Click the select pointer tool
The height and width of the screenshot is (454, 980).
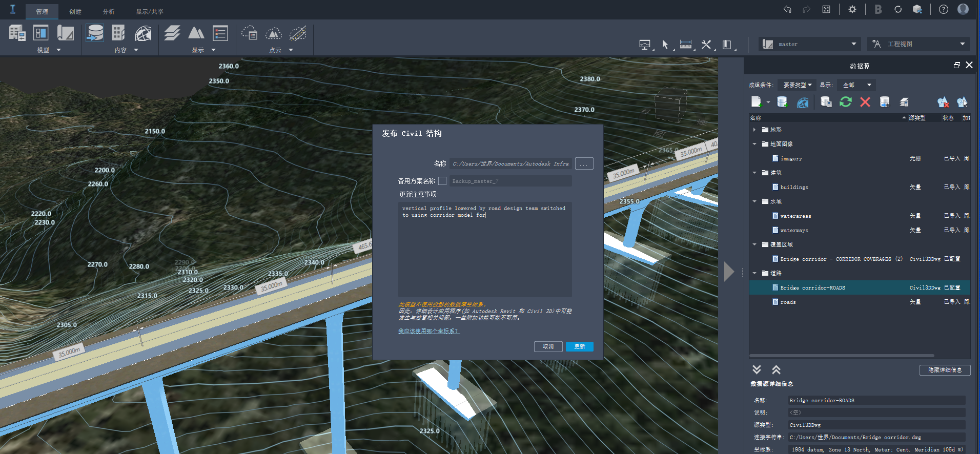(x=665, y=45)
